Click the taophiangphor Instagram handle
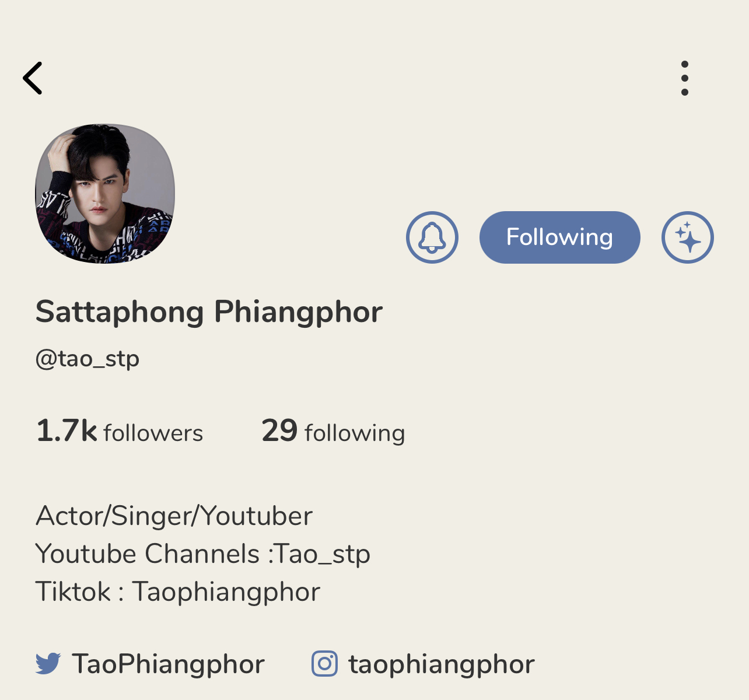 (441, 663)
